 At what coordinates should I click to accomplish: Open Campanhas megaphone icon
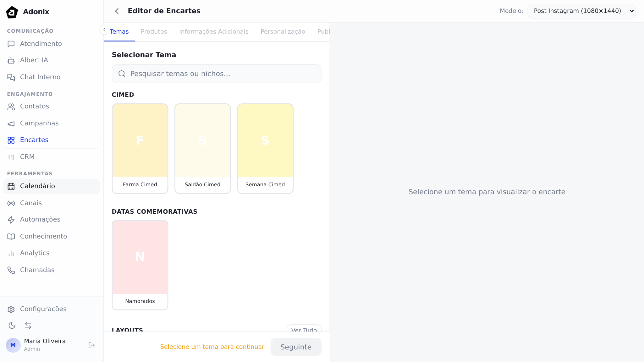(x=11, y=123)
